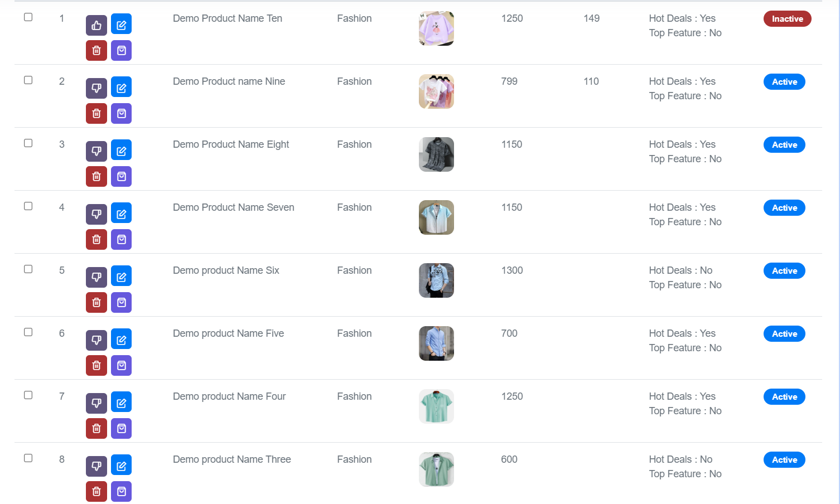Click thumbs-down icon for Demo product Name Three
The image size is (840, 504).
click(x=96, y=466)
